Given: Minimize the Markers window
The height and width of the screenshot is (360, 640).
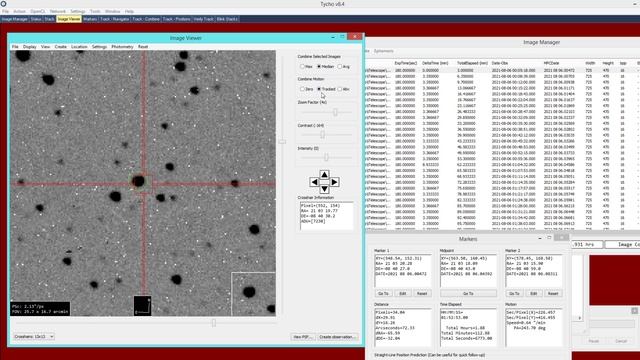Looking at the screenshot, I should (x=540, y=238).
